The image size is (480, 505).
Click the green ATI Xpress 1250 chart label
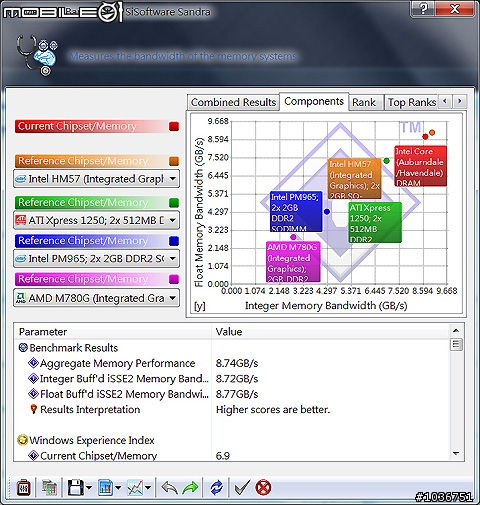[375, 222]
